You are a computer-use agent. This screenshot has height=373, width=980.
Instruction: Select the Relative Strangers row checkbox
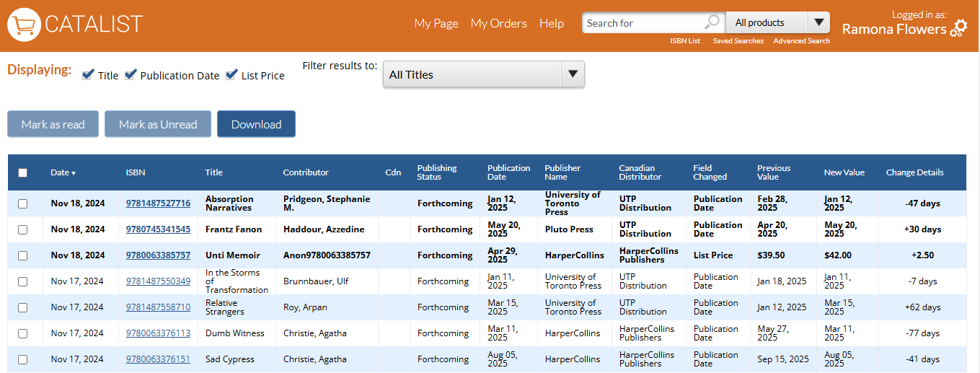23,307
